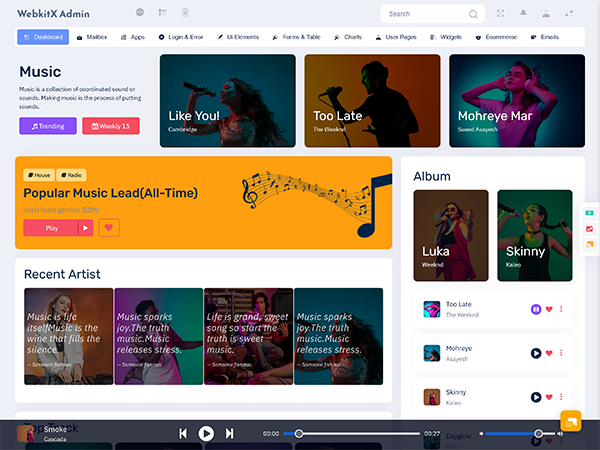Open more options for Too Late track
The width and height of the screenshot is (600, 450).
coord(561,309)
